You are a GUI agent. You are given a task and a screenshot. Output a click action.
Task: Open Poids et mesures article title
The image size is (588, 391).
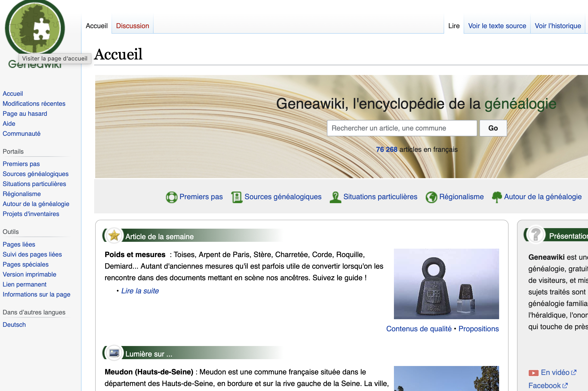pyautogui.click(x=135, y=255)
